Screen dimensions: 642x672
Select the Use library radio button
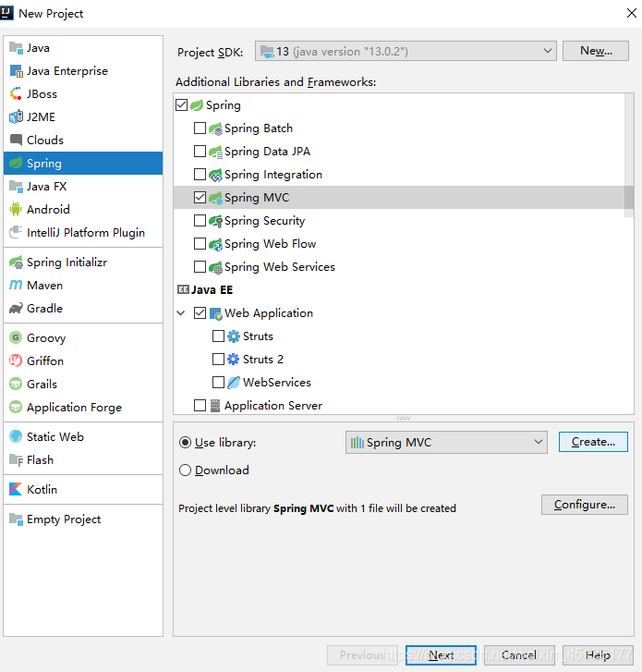click(x=185, y=442)
